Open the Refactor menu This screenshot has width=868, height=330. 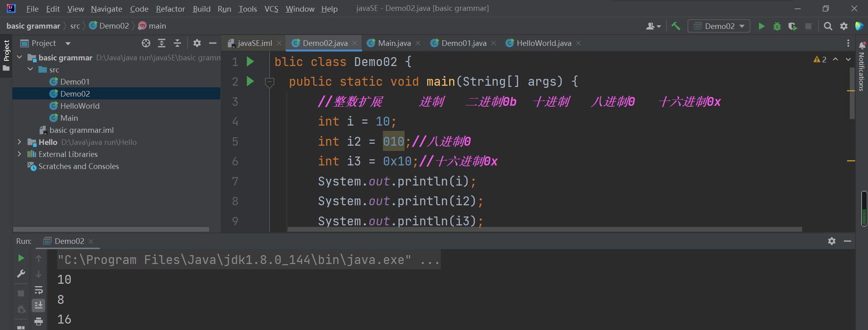(170, 9)
